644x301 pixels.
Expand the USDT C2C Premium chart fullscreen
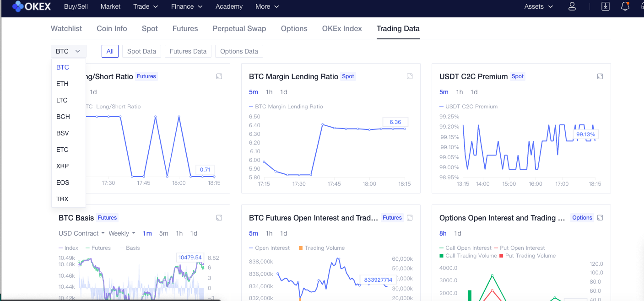(x=600, y=76)
